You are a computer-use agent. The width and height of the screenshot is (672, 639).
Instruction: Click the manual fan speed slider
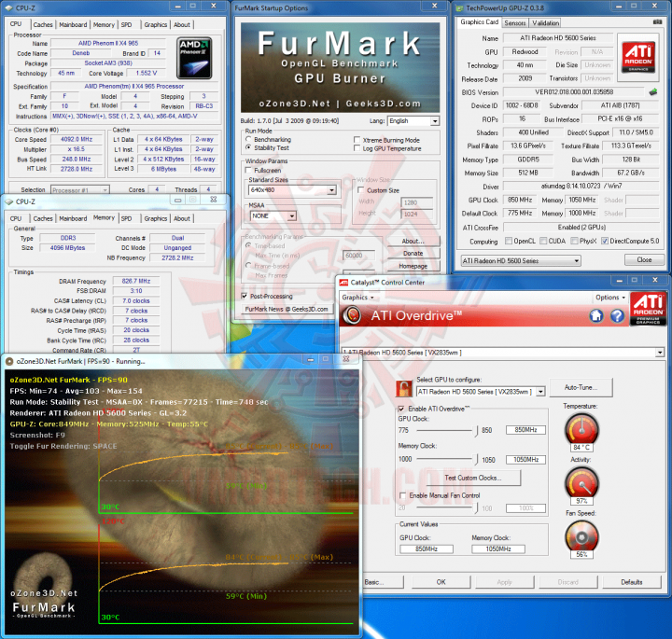[x=446, y=508]
